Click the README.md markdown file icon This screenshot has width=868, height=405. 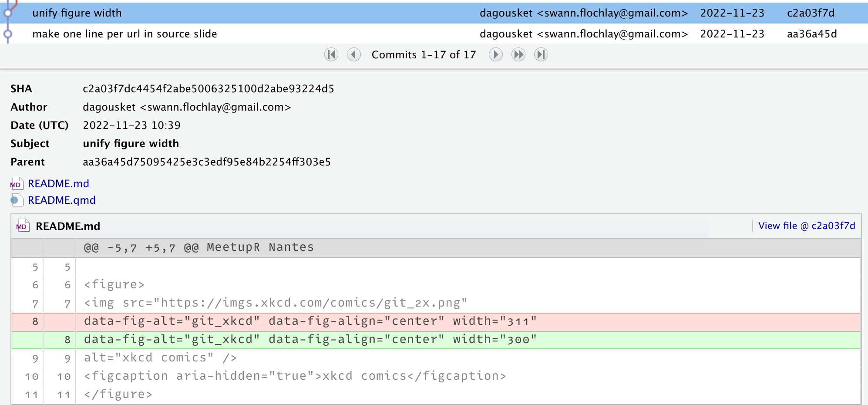click(17, 184)
